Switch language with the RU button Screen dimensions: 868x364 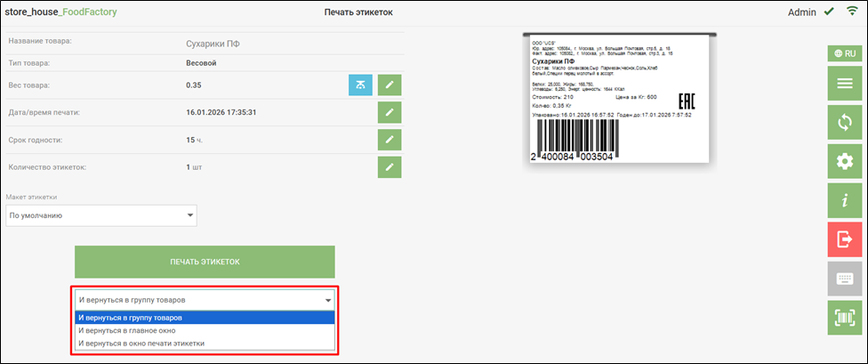845,53
